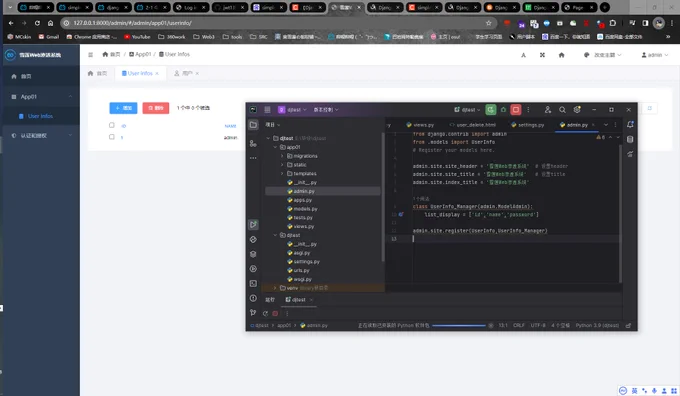Collapse the admin sidebar with hamburger icon
This screenshot has width=680, height=396.
91,55
